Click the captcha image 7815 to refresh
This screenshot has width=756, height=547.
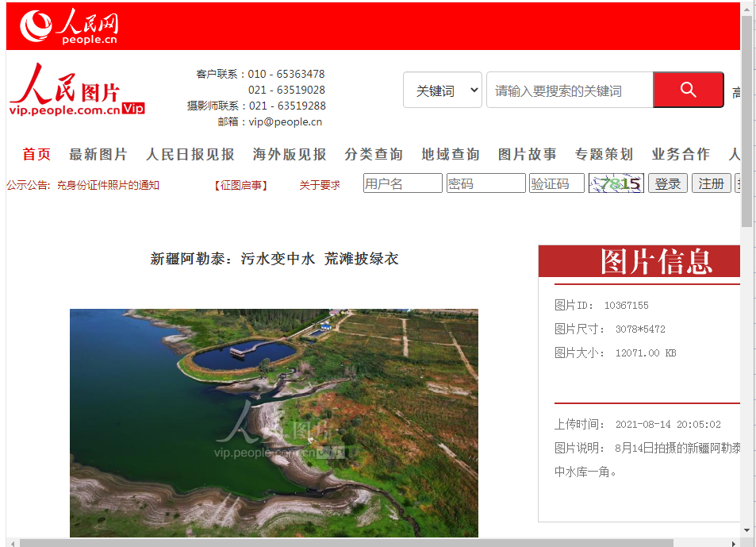(616, 183)
